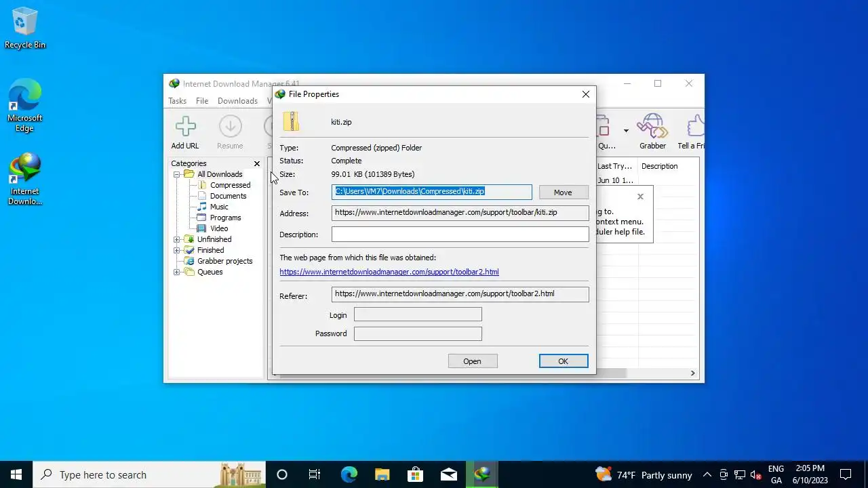This screenshot has height=488, width=868.
Task: Open Mail from the taskbar
Action: [449, 474]
